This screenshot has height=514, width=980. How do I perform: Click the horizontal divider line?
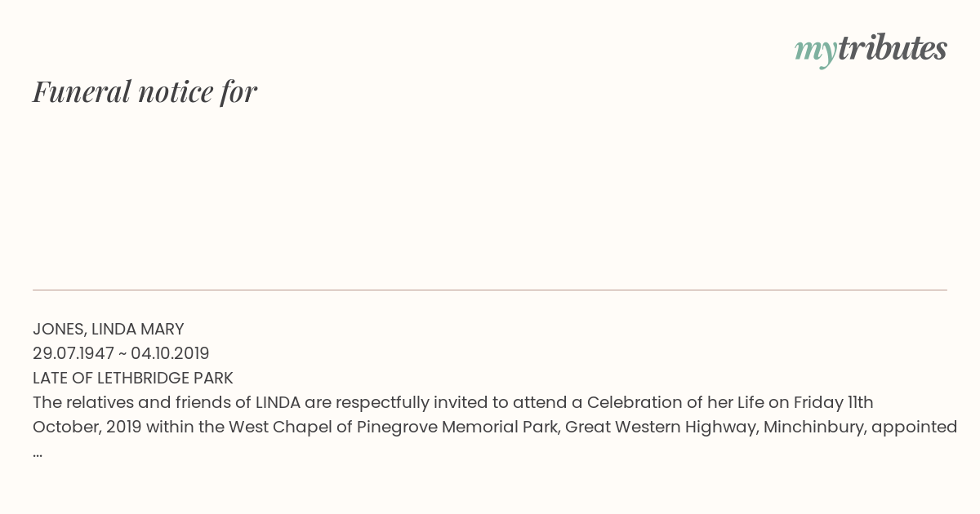(x=490, y=290)
